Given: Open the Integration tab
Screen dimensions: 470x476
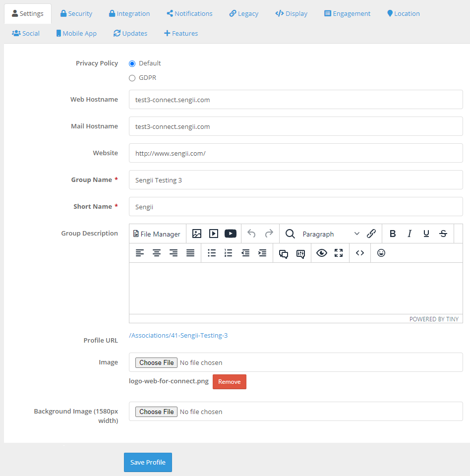Looking at the screenshot, I should [129, 14].
